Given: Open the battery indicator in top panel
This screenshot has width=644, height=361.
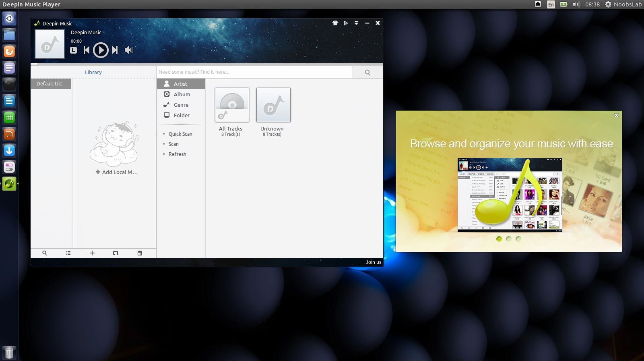Looking at the screenshot, I should pyautogui.click(x=564, y=4).
